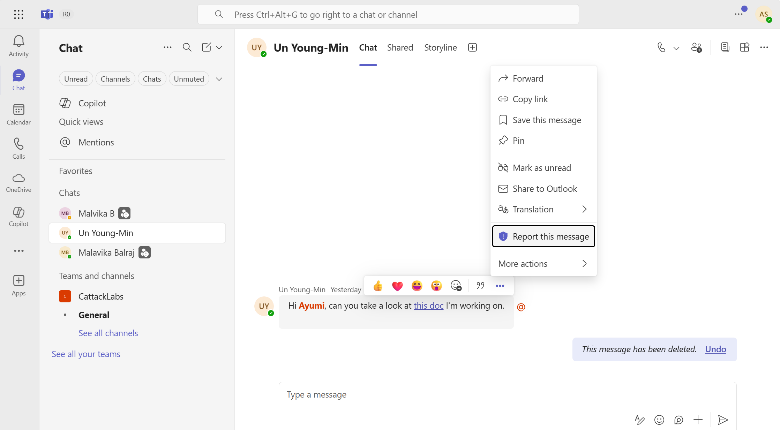Open emoji picker in compose box
The width and height of the screenshot is (780, 430).
pos(659,420)
